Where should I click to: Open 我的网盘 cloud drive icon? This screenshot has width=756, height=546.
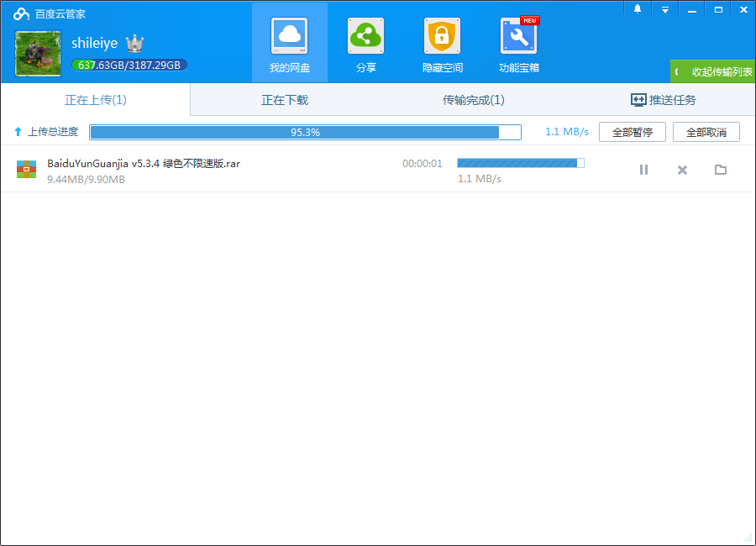(x=289, y=36)
